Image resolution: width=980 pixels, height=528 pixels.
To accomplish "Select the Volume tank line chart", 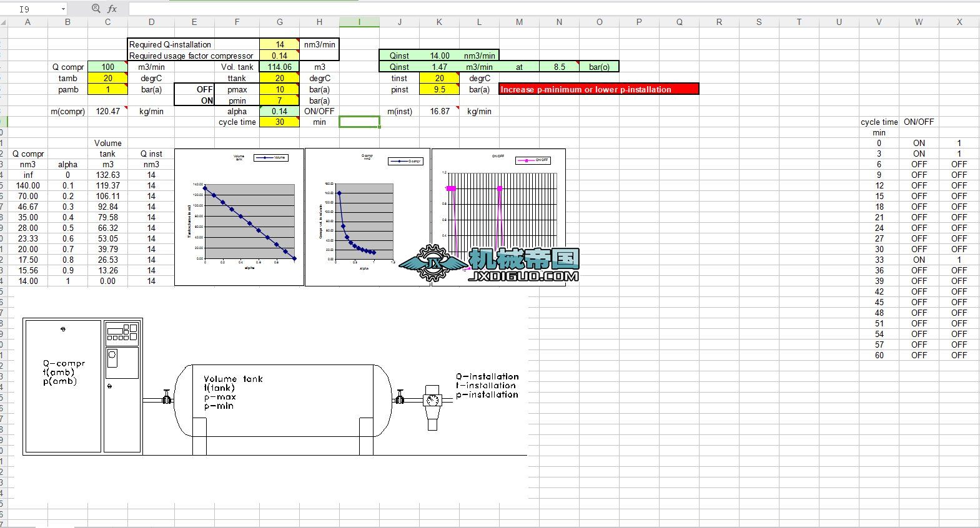I will tap(239, 217).
